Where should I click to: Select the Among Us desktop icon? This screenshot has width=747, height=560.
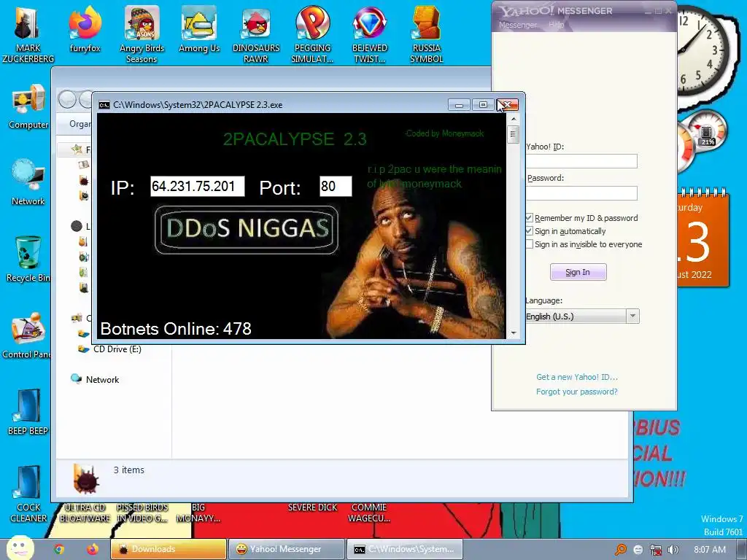click(198, 29)
